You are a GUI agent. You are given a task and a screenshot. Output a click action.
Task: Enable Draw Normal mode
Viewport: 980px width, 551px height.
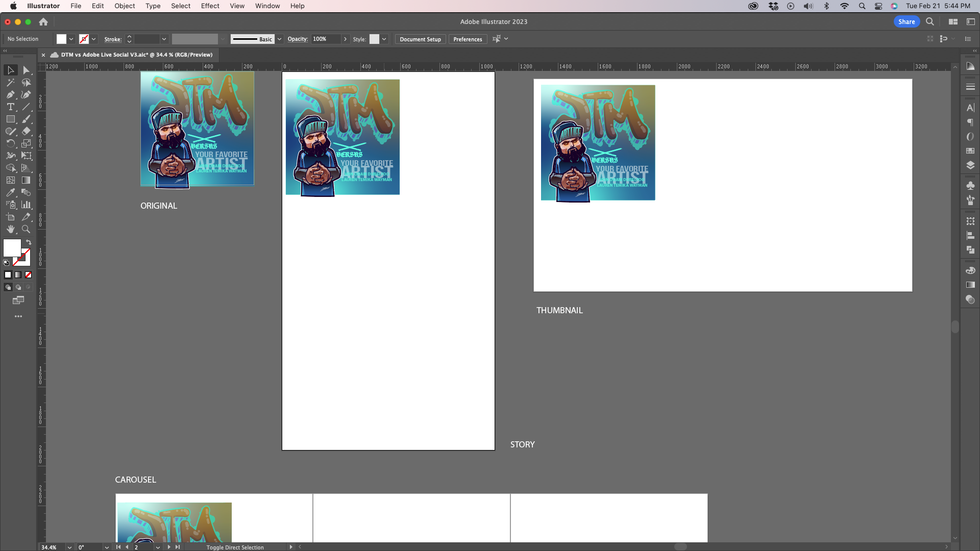click(x=8, y=287)
